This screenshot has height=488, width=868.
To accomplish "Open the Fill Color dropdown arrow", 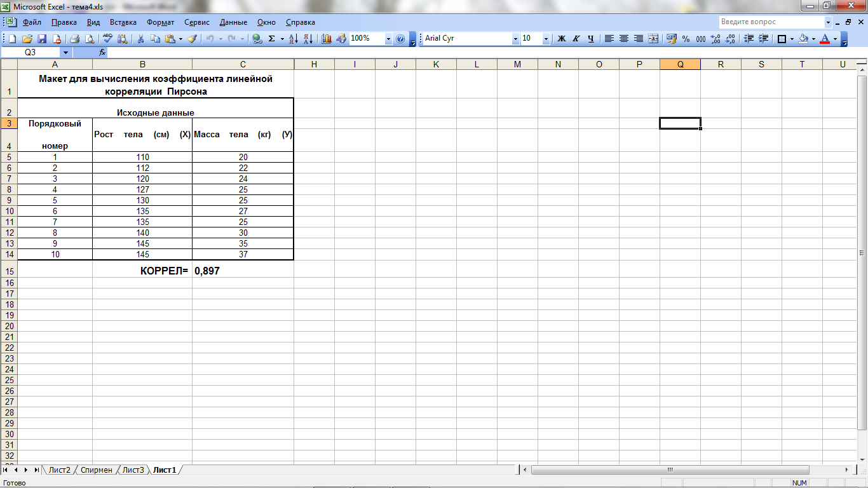I will [x=813, y=39].
